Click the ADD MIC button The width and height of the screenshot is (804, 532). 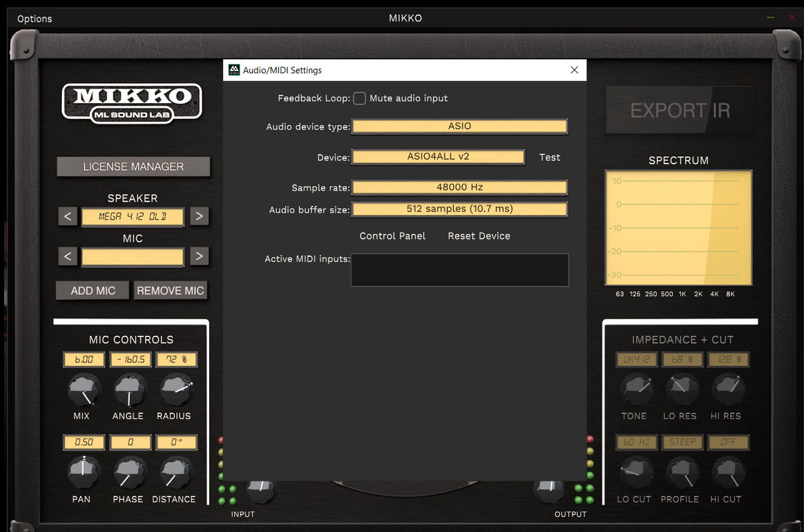coord(93,291)
